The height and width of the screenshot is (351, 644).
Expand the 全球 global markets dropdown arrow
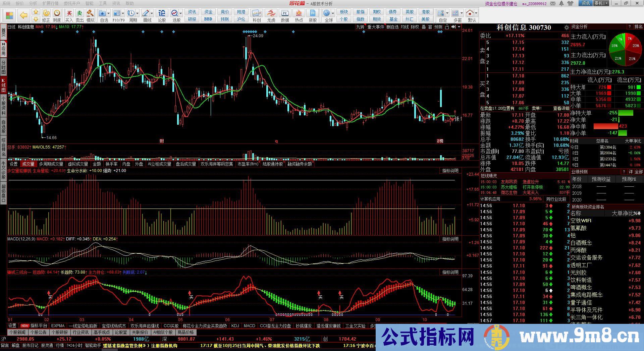tap(333, 13)
